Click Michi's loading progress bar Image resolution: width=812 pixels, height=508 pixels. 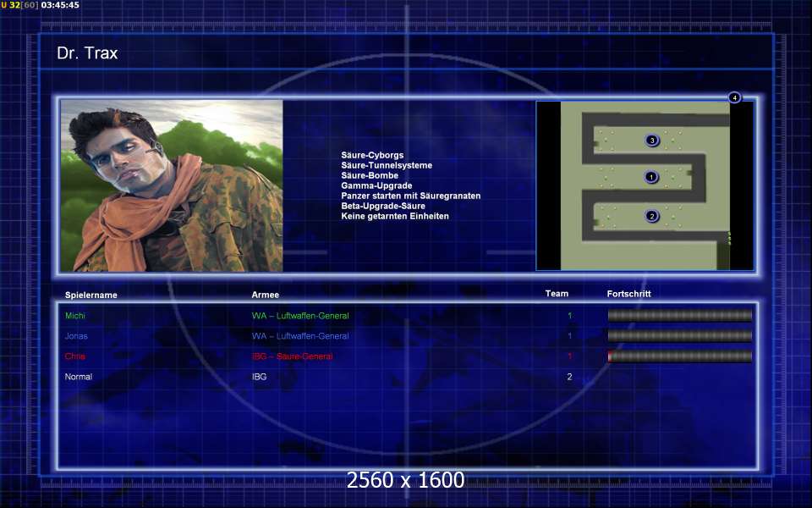(679, 315)
